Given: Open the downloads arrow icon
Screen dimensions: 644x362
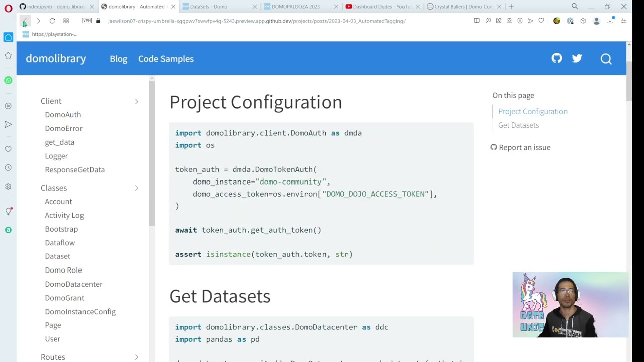Looking at the screenshot, I should pyautogui.click(x=610, y=21).
